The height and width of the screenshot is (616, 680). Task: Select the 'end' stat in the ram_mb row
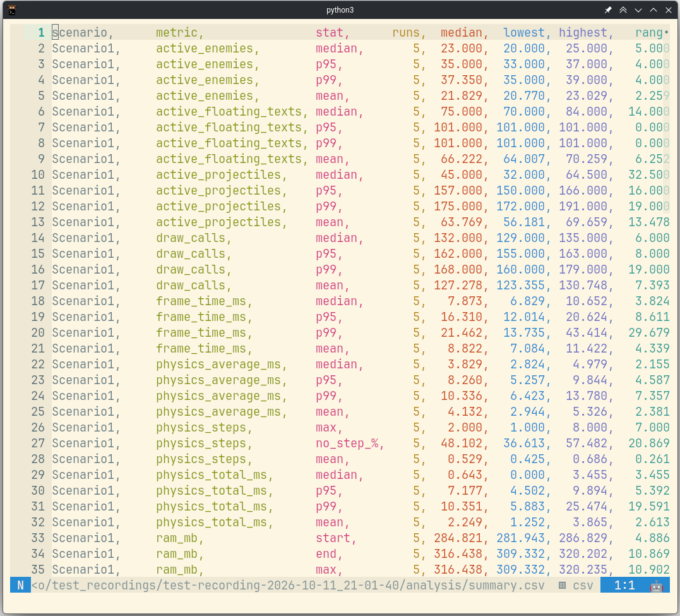326,554
